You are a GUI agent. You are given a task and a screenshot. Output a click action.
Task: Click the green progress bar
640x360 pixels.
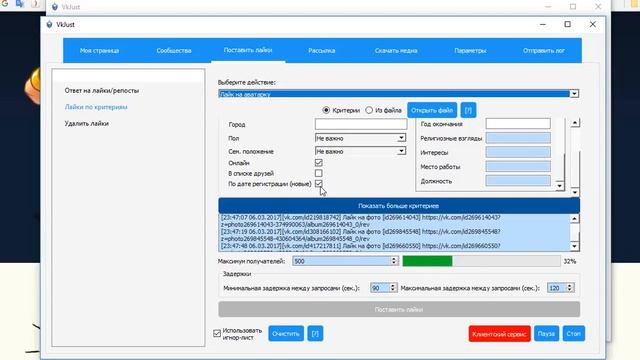click(427, 261)
